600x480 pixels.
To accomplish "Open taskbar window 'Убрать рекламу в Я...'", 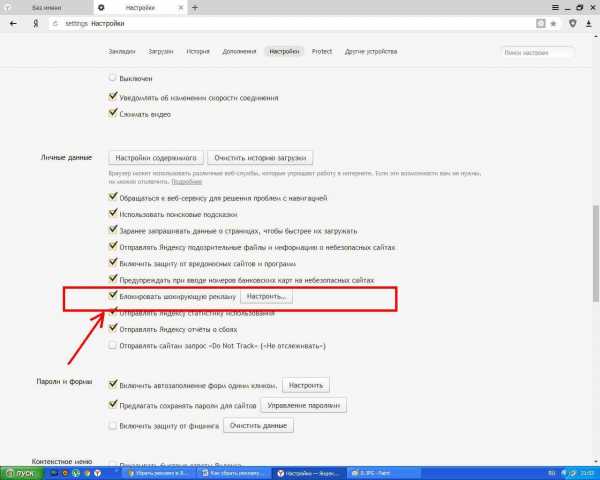I will coord(157,473).
